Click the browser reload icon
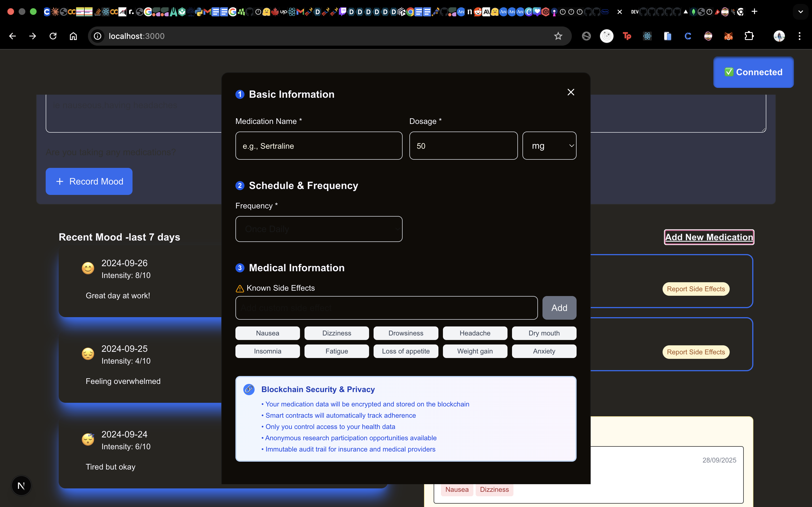This screenshot has height=507, width=812. coord(53,36)
